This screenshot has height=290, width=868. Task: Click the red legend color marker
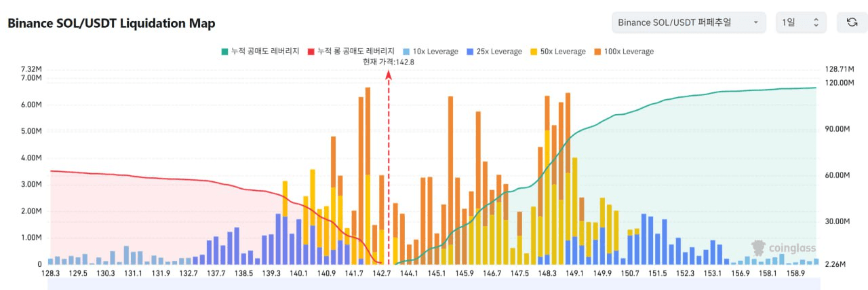pyautogui.click(x=311, y=52)
